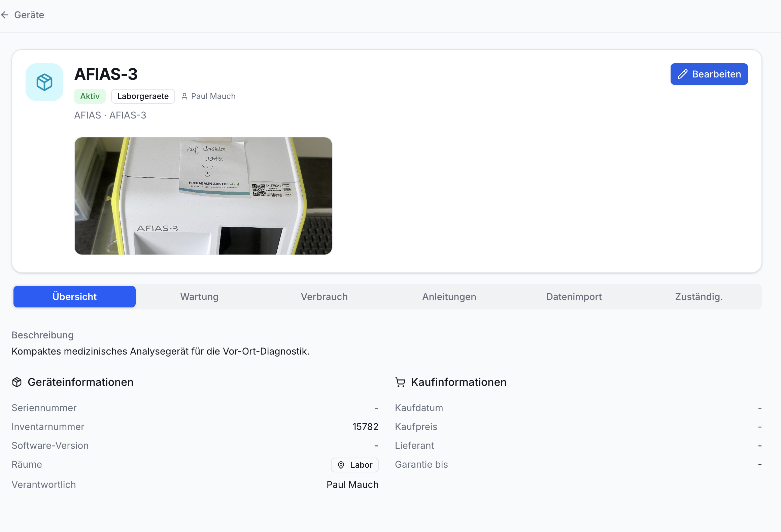Open the AFIAS-3 device photo
Image resolution: width=781 pixels, height=532 pixels.
pyautogui.click(x=203, y=196)
